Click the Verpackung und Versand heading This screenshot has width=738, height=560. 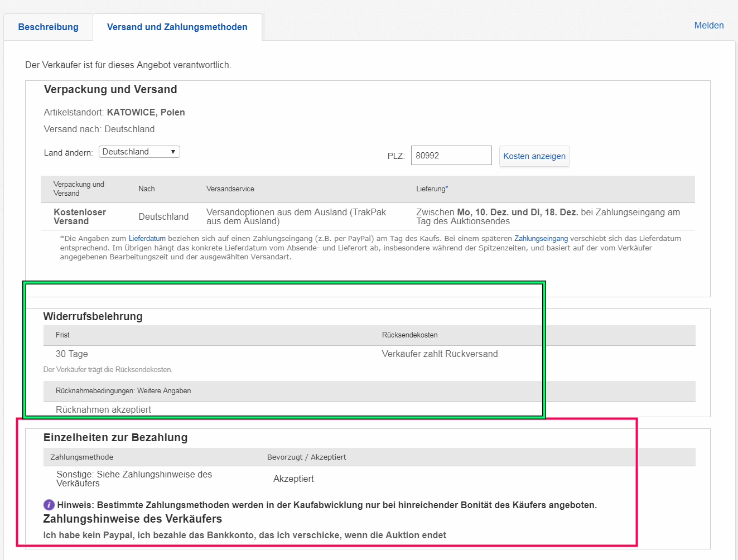point(110,90)
